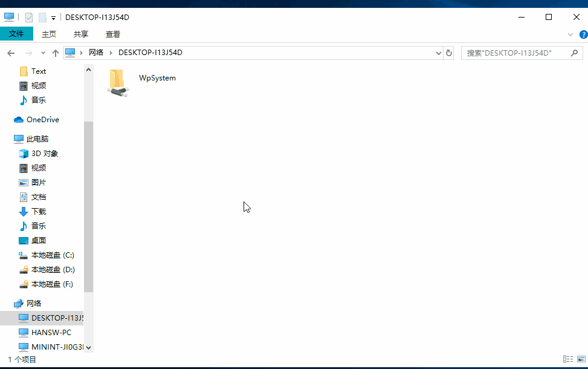Click the help question mark icon

tap(583, 34)
